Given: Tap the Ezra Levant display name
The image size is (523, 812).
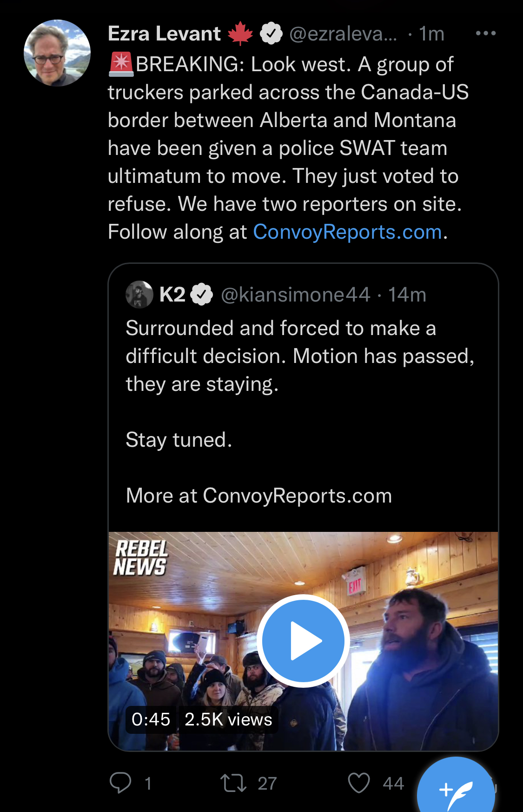Looking at the screenshot, I should click(x=164, y=34).
